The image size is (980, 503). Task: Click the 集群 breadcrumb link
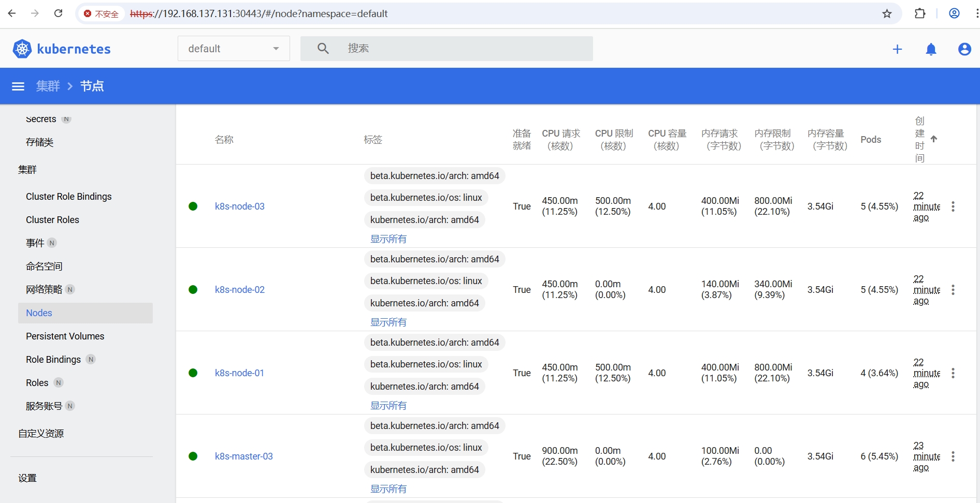(48, 86)
